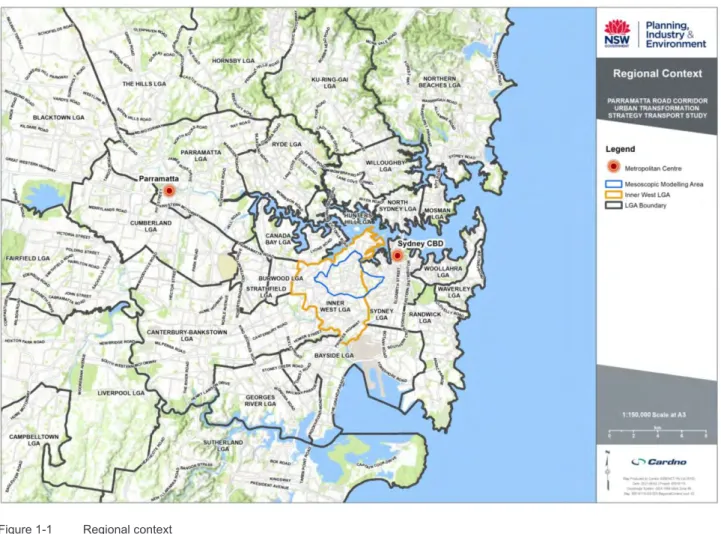Click the Metropolitan Centre legend symbol
The image size is (721, 534).
click(x=613, y=167)
